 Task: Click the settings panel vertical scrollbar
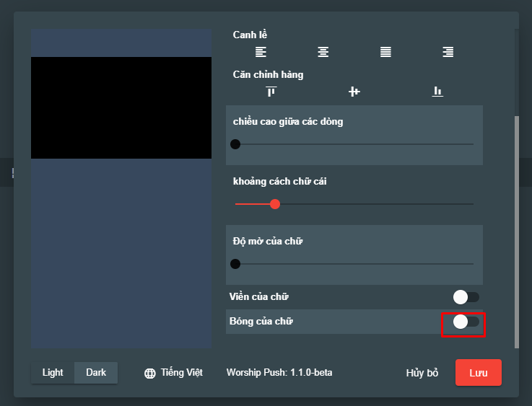pos(517,232)
